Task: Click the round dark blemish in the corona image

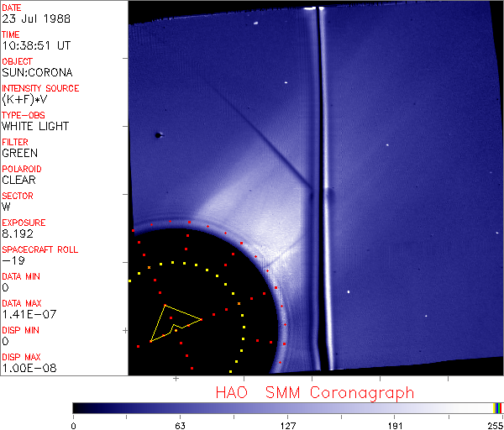Action: 158,135
